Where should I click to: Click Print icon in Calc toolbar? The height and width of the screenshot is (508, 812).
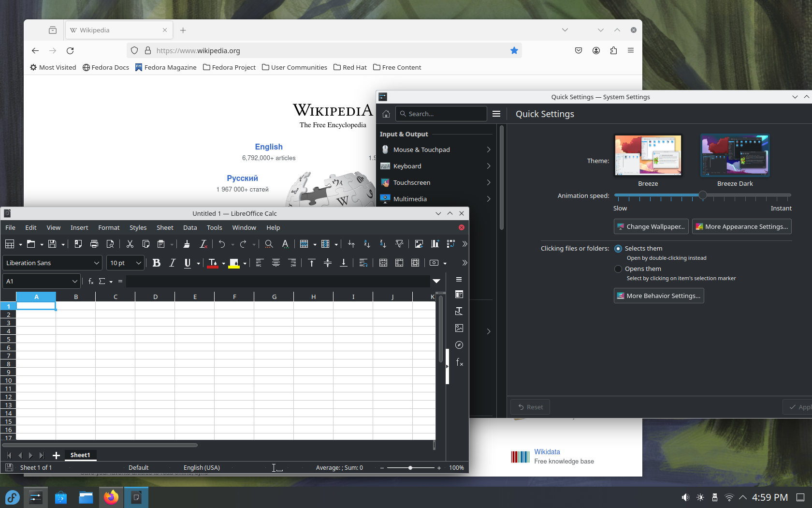(x=94, y=244)
